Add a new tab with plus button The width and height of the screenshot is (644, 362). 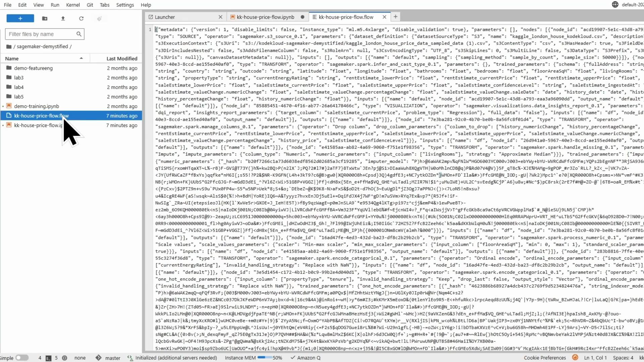[395, 17]
